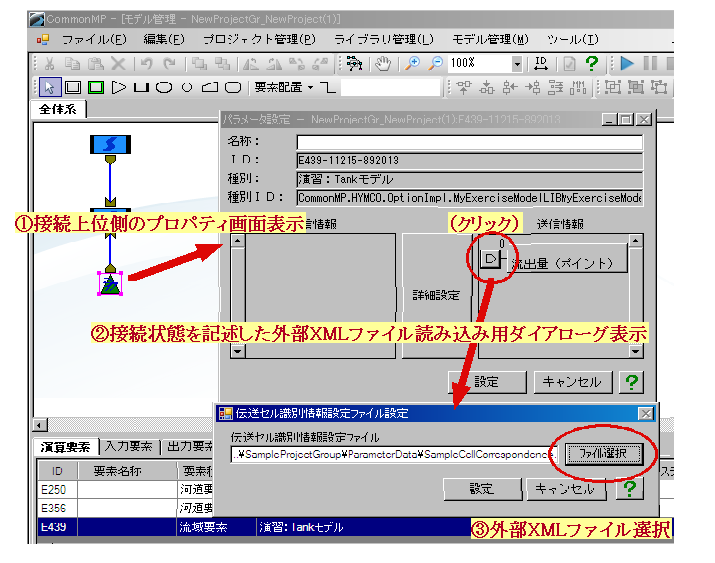The height and width of the screenshot is (563, 715).
Task: Click the ファイル選択 button
Action: tap(603, 454)
